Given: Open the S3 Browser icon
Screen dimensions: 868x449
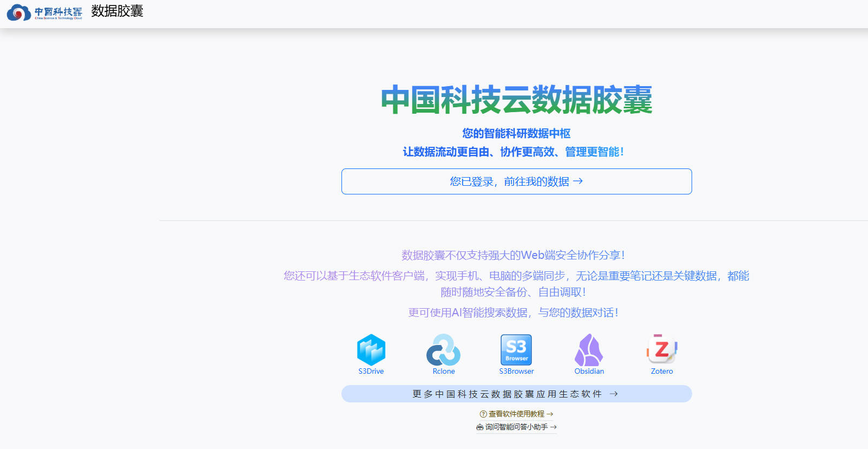Looking at the screenshot, I should (516, 349).
